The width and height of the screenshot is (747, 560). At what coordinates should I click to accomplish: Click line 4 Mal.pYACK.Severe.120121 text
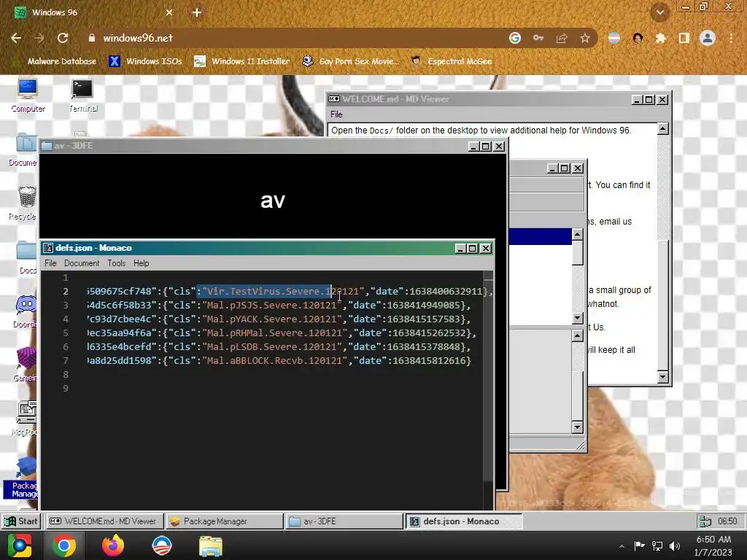pyautogui.click(x=271, y=319)
